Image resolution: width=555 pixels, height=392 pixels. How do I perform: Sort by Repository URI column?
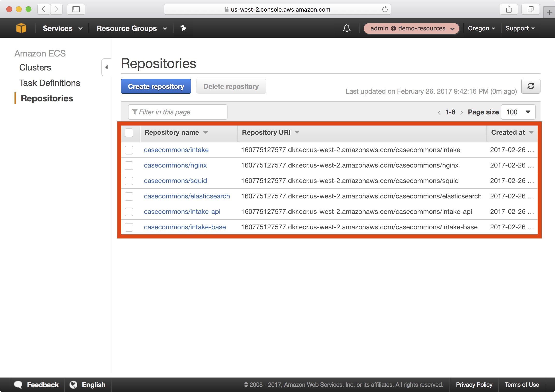[270, 132]
